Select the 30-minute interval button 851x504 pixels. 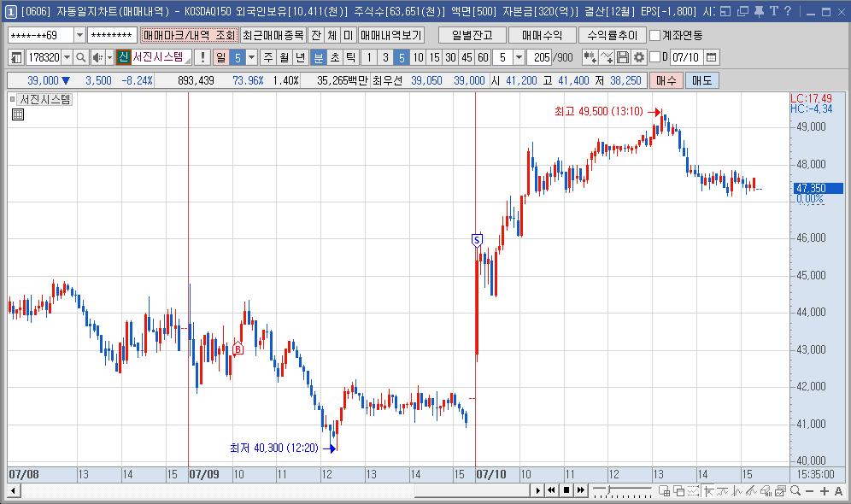pos(450,57)
